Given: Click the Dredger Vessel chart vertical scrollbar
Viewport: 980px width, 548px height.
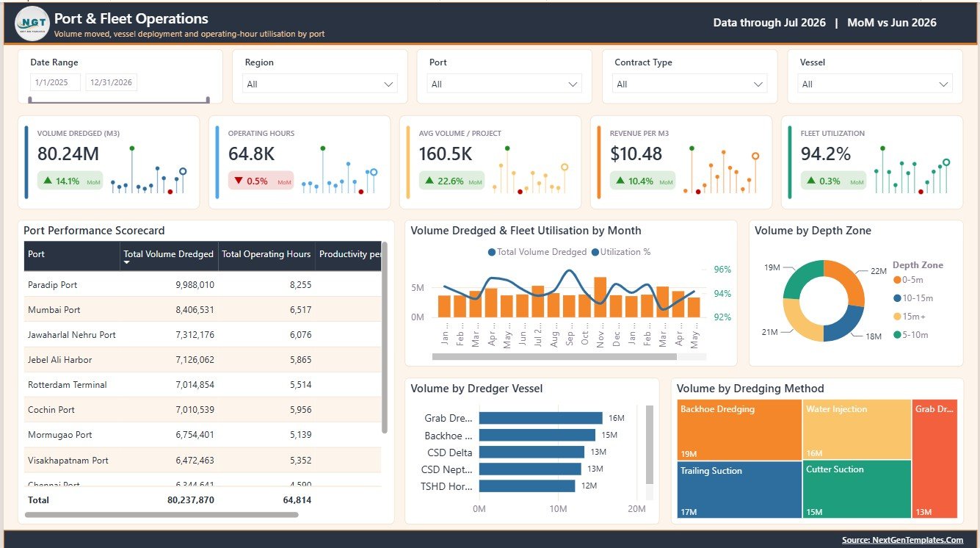Looking at the screenshot, I should [649, 444].
